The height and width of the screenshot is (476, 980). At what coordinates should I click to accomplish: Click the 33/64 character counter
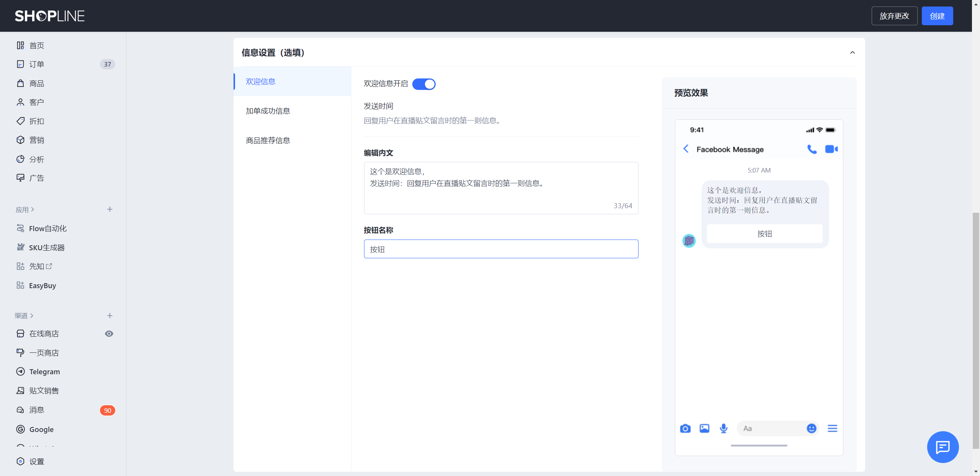[623, 205]
